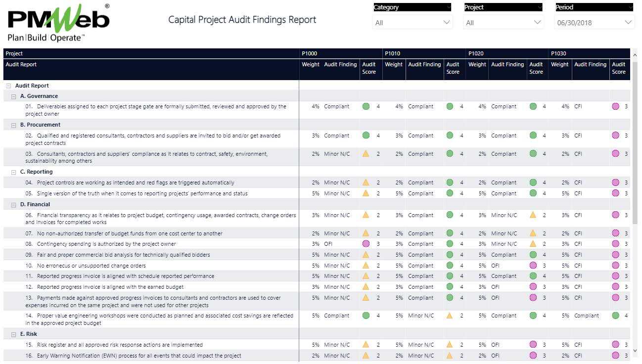Click yellow triangle for item 06 under P1020
The image size is (642, 364).
coord(533,215)
